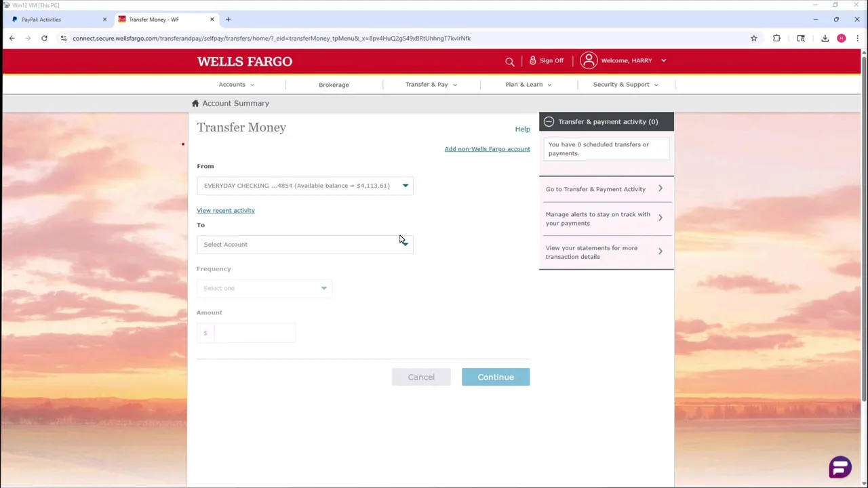This screenshot has width=868, height=488.
Task: Open browser downloads icon
Action: coord(825,38)
